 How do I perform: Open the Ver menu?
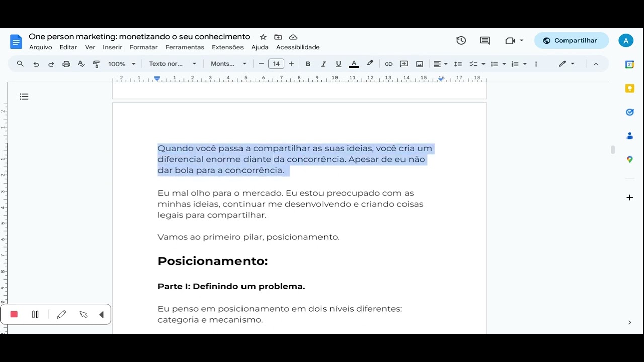(90, 47)
